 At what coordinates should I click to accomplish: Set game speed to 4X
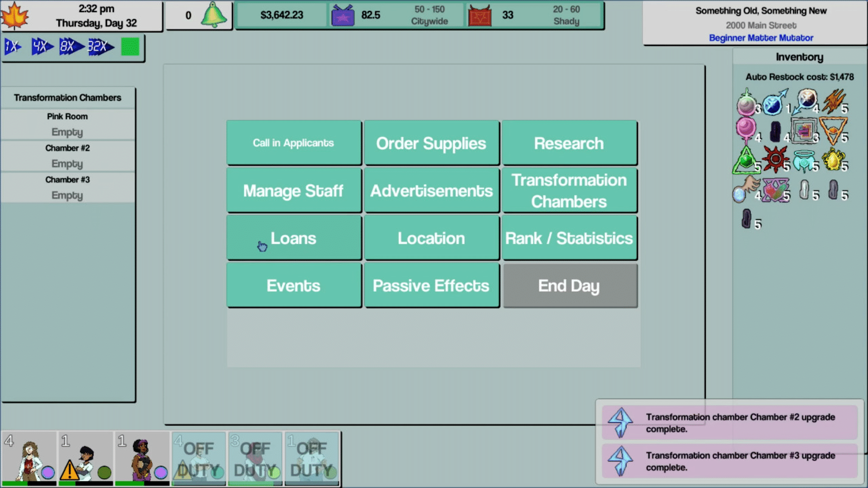coord(42,47)
